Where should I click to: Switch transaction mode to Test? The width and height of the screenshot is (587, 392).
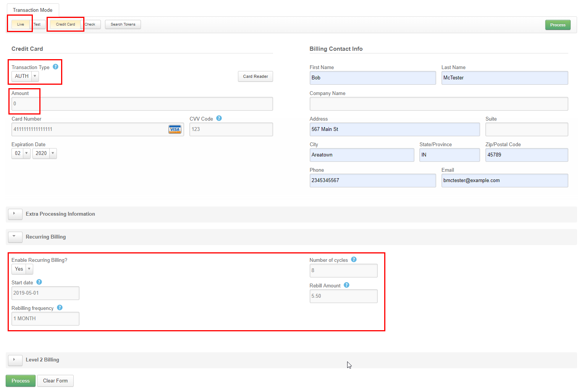pyautogui.click(x=37, y=24)
